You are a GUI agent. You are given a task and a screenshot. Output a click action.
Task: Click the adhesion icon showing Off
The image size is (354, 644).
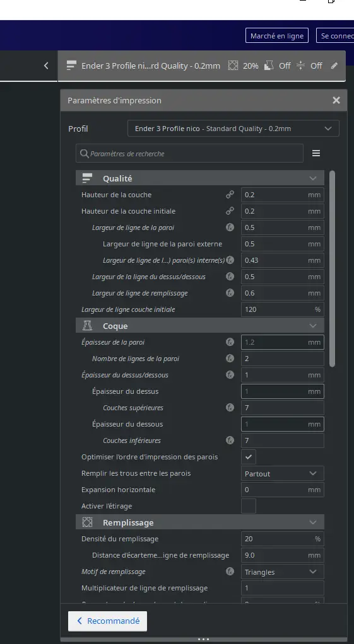(300, 66)
